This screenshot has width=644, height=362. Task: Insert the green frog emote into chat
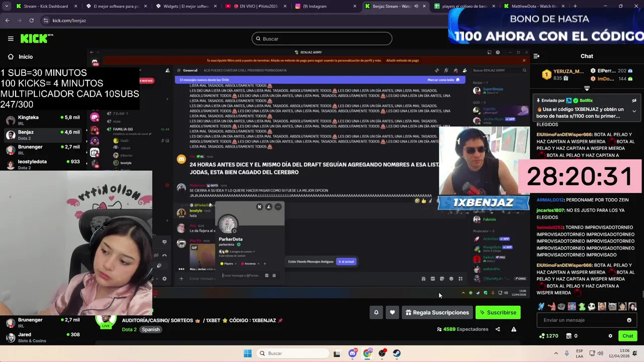coord(582,306)
